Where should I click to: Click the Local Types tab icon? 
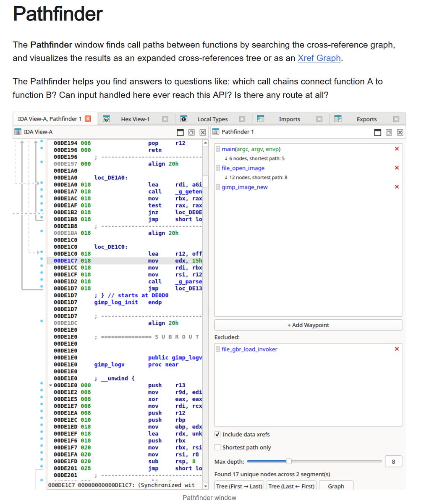pyautogui.click(x=183, y=119)
